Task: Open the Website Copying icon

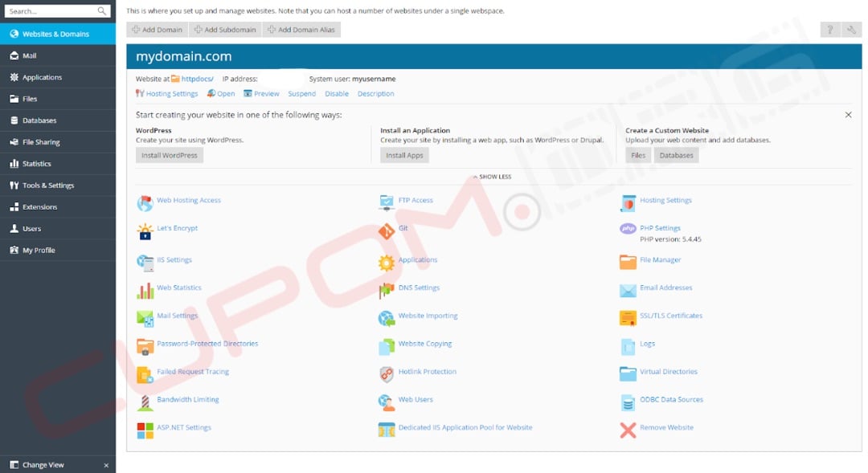Action: 387,346
